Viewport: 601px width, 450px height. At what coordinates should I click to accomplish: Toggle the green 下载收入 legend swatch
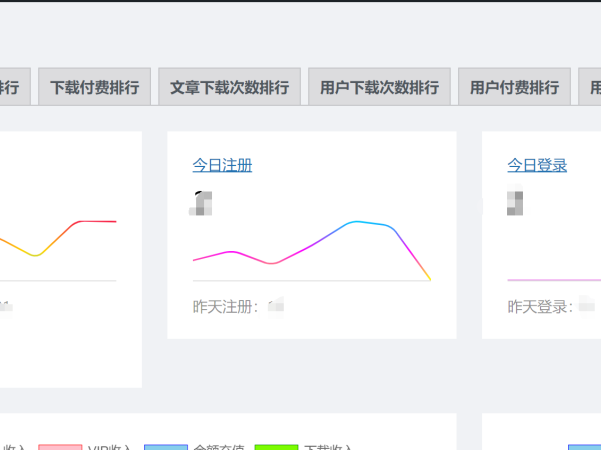[x=276, y=448]
